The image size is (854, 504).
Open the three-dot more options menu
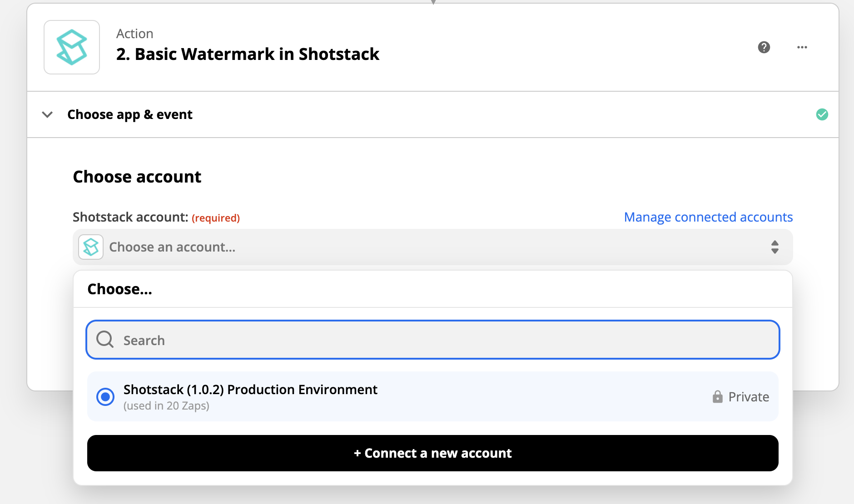click(x=802, y=47)
